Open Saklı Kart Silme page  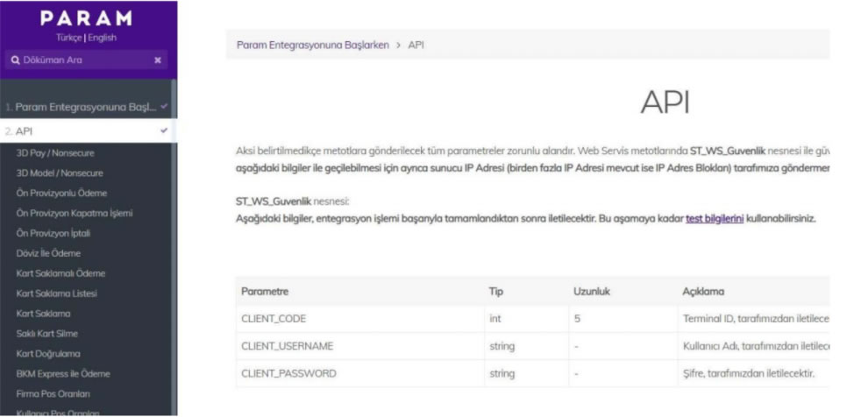pyautogui.click(x=47, y=334)
